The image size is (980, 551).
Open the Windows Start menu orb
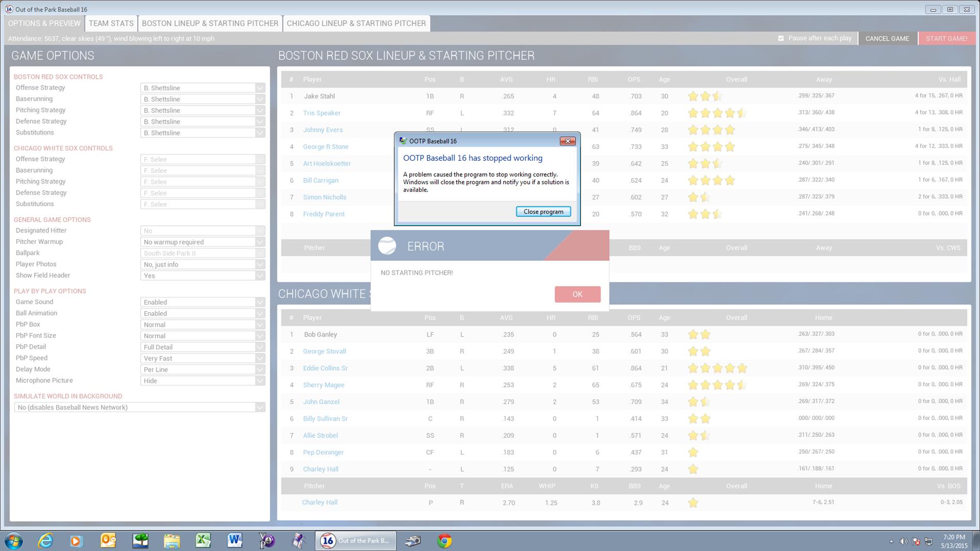pos(14,541)
